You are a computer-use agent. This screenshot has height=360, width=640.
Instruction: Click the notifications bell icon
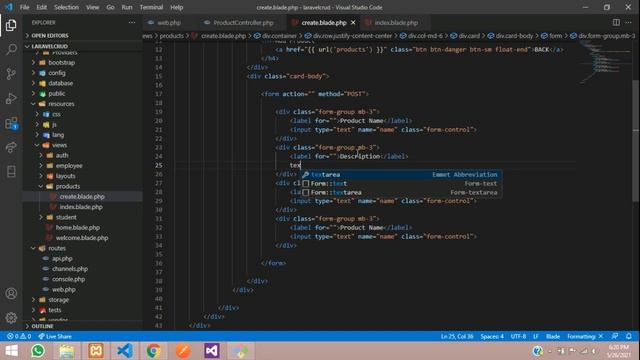[x=629, y=336]
